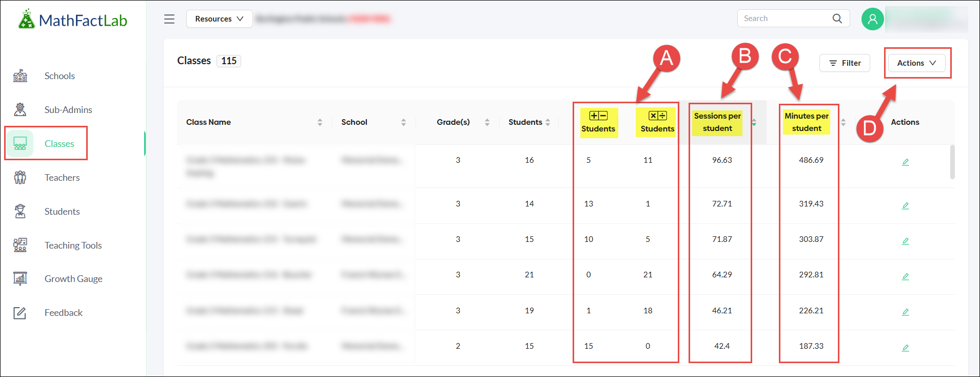
Task: Click the Classes sidebar icon
Action: [x=20, y=143]
